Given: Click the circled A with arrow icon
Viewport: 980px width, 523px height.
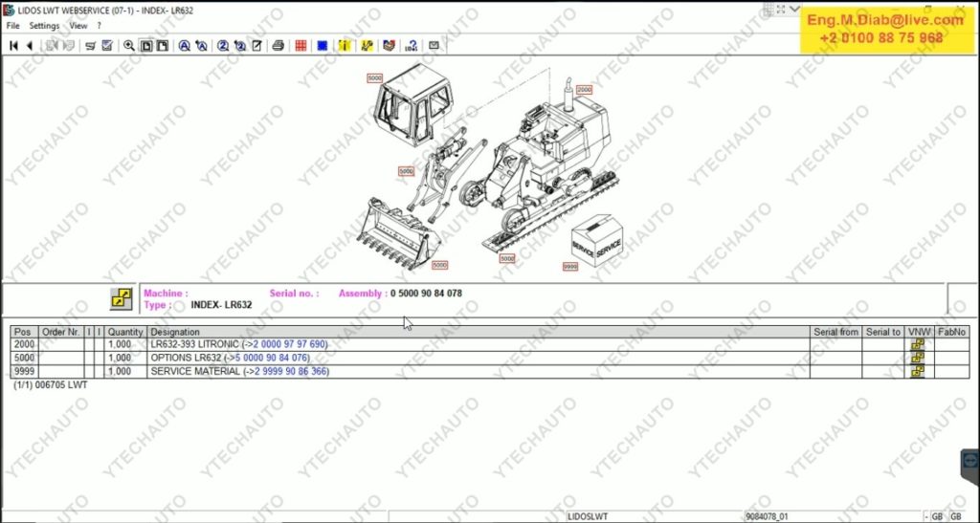Looking at the screenshot, I should pyautogui.click(x=201, y=46).
